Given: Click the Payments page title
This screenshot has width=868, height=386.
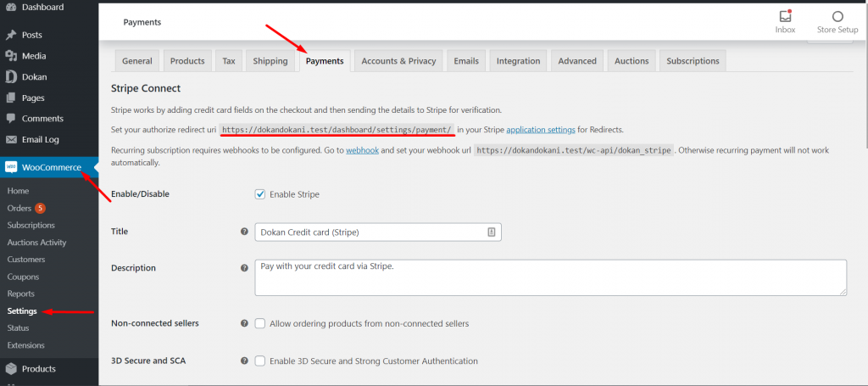Looking at the screenshot, I should click(142, 23).
